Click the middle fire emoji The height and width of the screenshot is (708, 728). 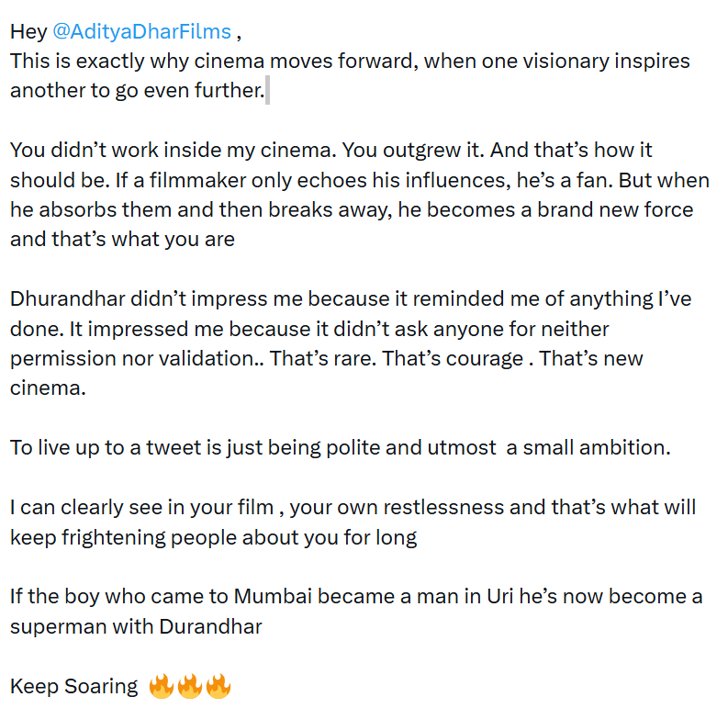pyautogui.click(x=189, y=686)
